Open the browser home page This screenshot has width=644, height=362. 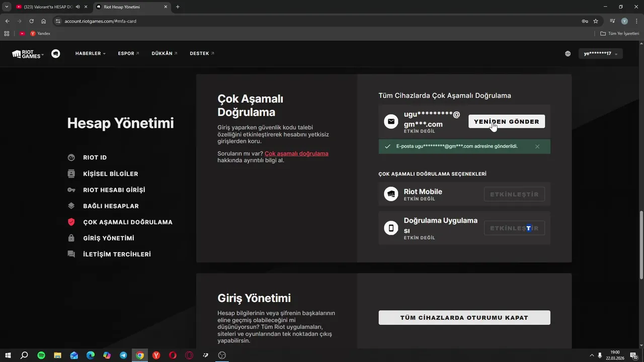pos(43,21)
